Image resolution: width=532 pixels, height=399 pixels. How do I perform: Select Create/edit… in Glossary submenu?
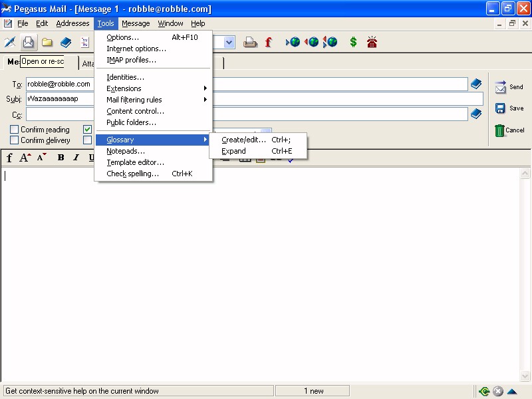coord(258,140)
